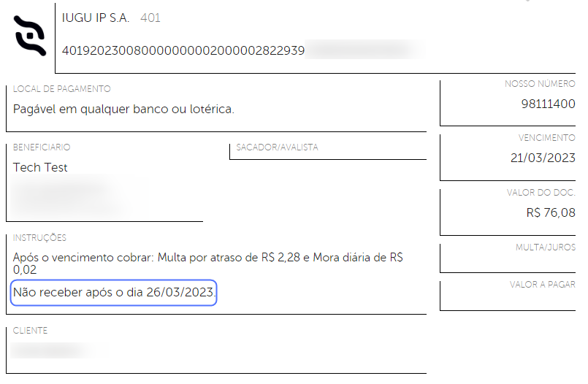
Task: Select the late fee instruction text
Action: click(x=207, y=264)
